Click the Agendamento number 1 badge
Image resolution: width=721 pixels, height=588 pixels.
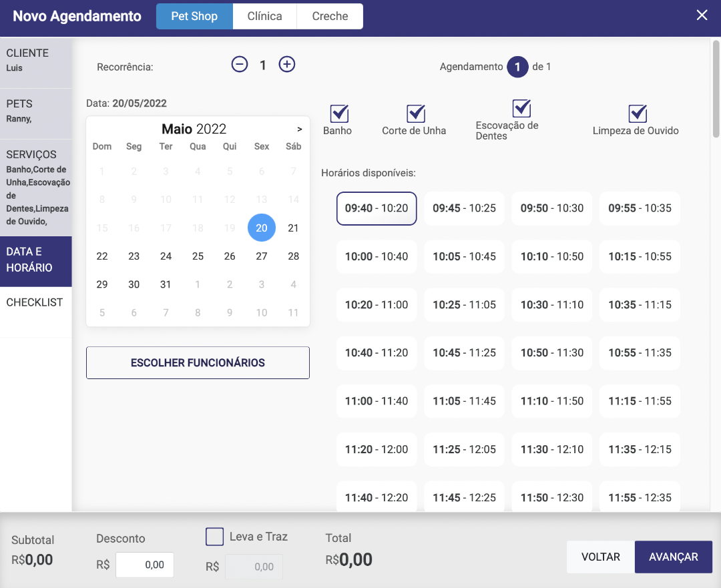coord(517,67)
